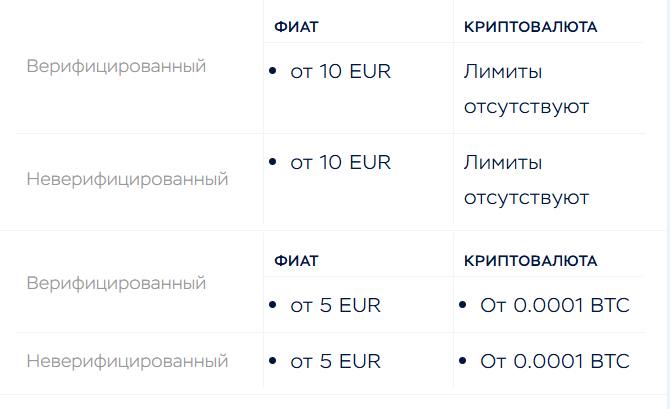Select Неверифицированный label beside от 10 EUR
This screenshot has width=670, height=409.
[127, 179]
